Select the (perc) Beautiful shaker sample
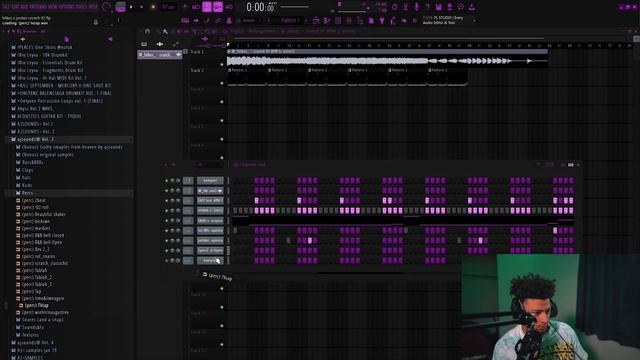Image resolution: width=640 pixels, height=360 pixels. (x=44, y=214)
